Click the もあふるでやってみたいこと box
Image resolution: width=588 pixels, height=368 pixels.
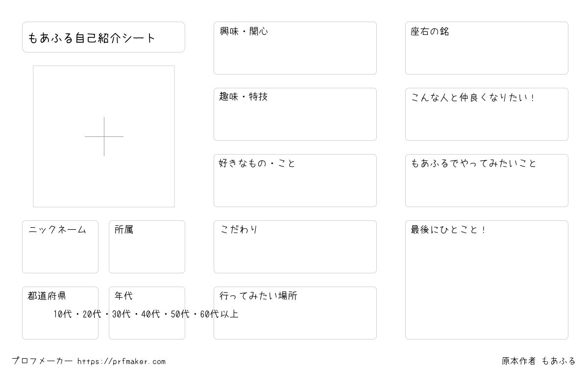487,181
